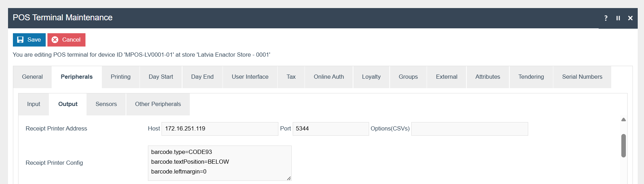
Task: Open the Other Peripherals sub-tab
Action: [x=158, y=104]
